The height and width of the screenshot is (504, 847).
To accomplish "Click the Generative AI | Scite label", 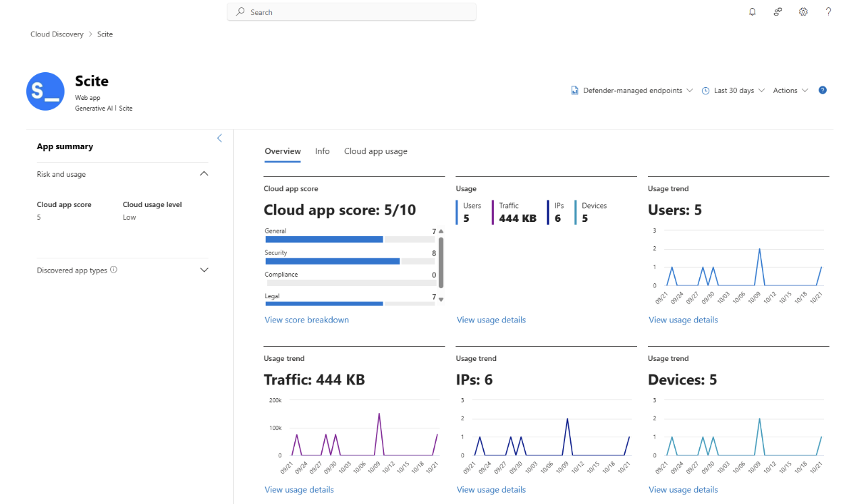I will click(103, 108).
